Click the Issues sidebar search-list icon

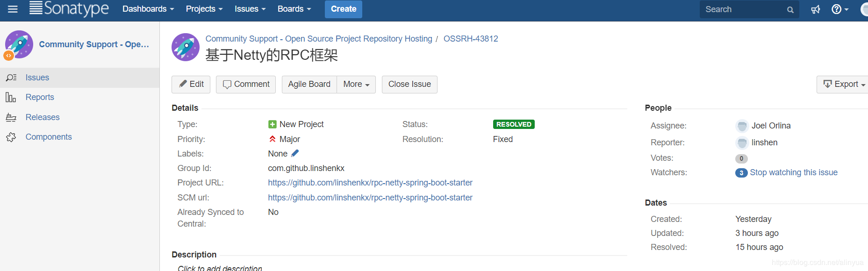point(11,78)
